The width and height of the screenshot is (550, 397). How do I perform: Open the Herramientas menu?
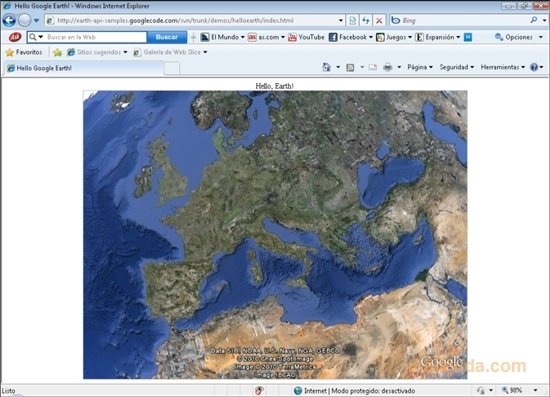503,67
